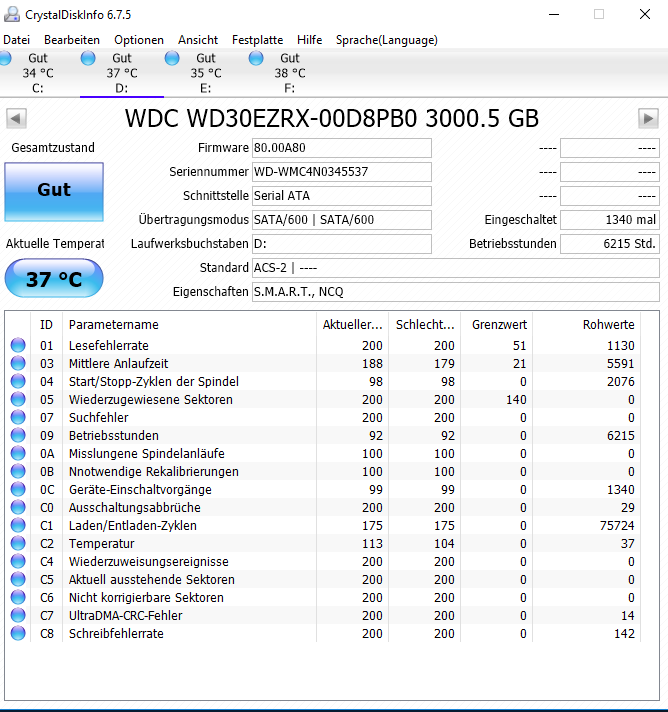Open the Datei menu
Screen dimensions: 668x712
tap(16, 40)
